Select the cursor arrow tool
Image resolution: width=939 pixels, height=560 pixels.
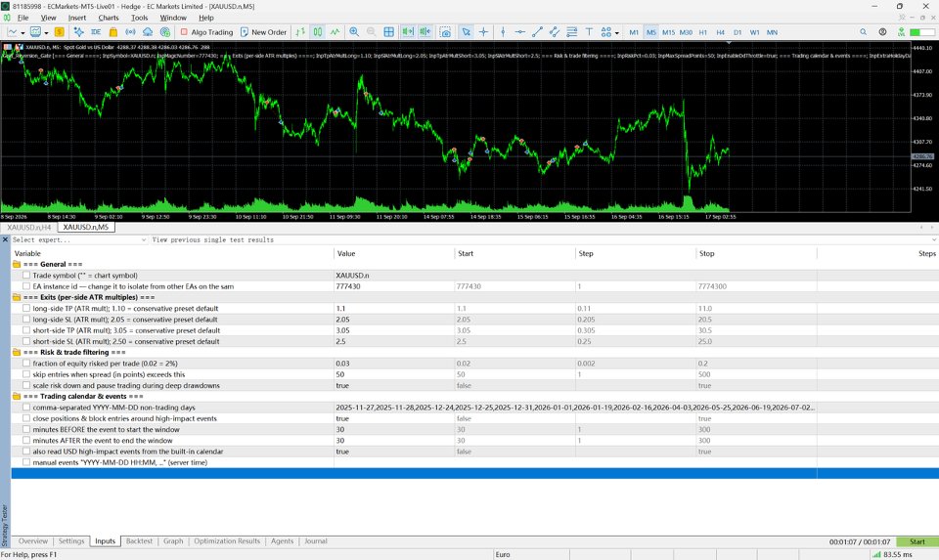coord(466,32)
